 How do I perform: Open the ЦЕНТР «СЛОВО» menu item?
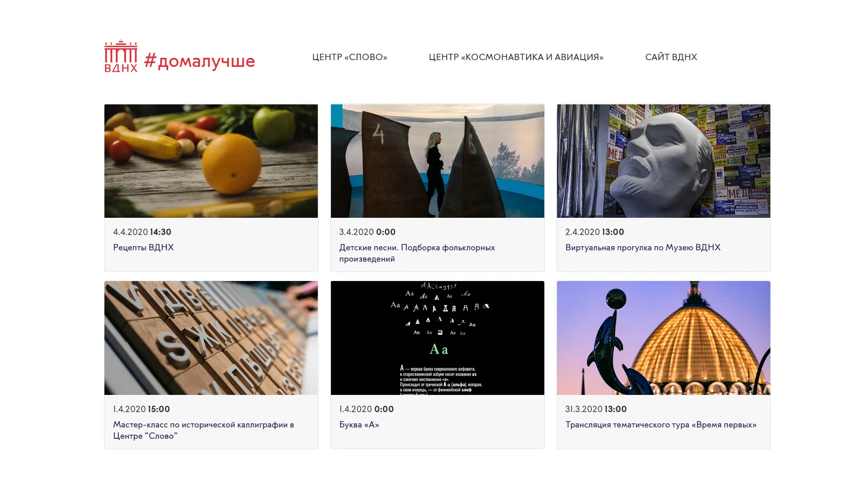point(349,57)
